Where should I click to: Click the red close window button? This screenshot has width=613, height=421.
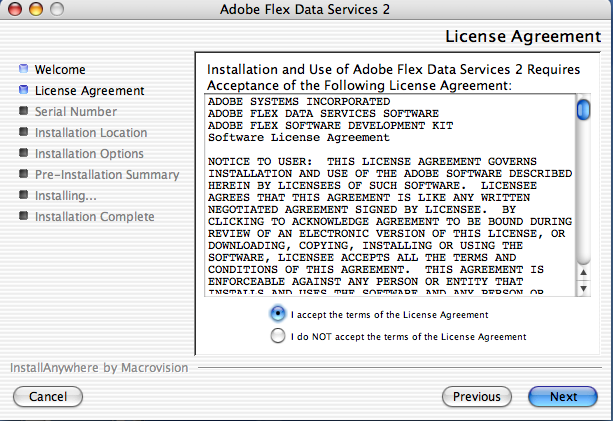(15, 9)
